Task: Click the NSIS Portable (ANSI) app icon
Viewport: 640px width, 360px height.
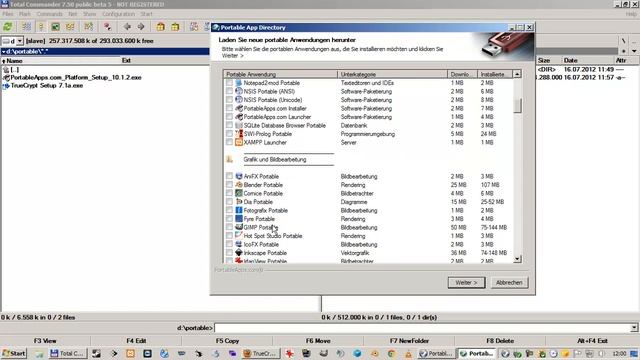Action: click(239, 91)
